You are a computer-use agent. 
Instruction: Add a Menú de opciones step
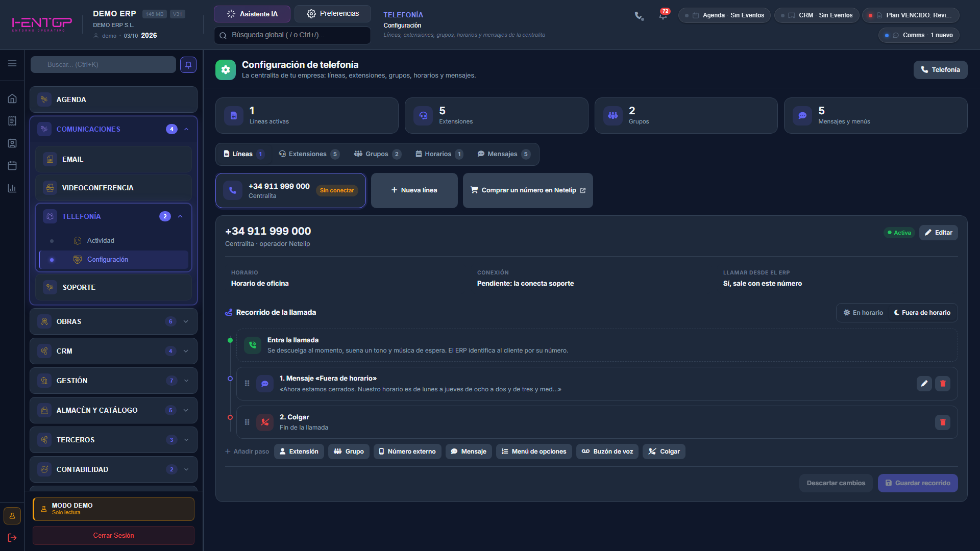(x=533, y=452)
